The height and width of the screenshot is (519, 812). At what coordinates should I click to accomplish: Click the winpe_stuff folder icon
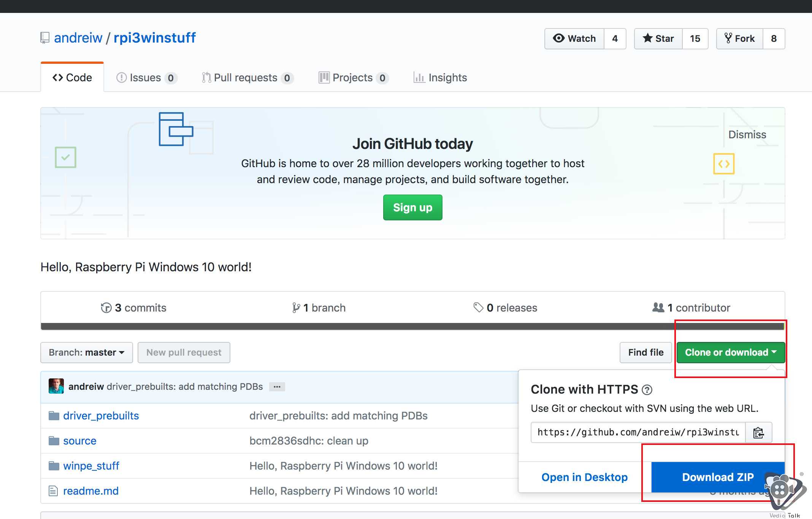(x=54, y=466)
